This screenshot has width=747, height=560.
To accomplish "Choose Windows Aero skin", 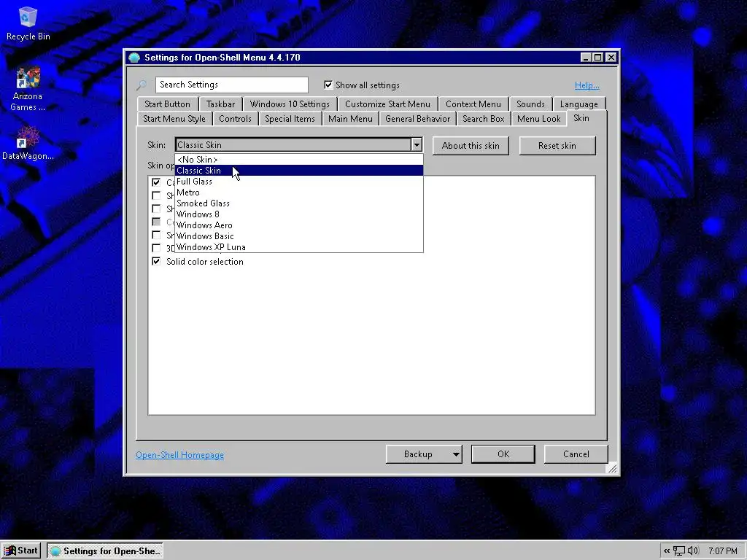I will pyautogui.click(x=298, y=225).
